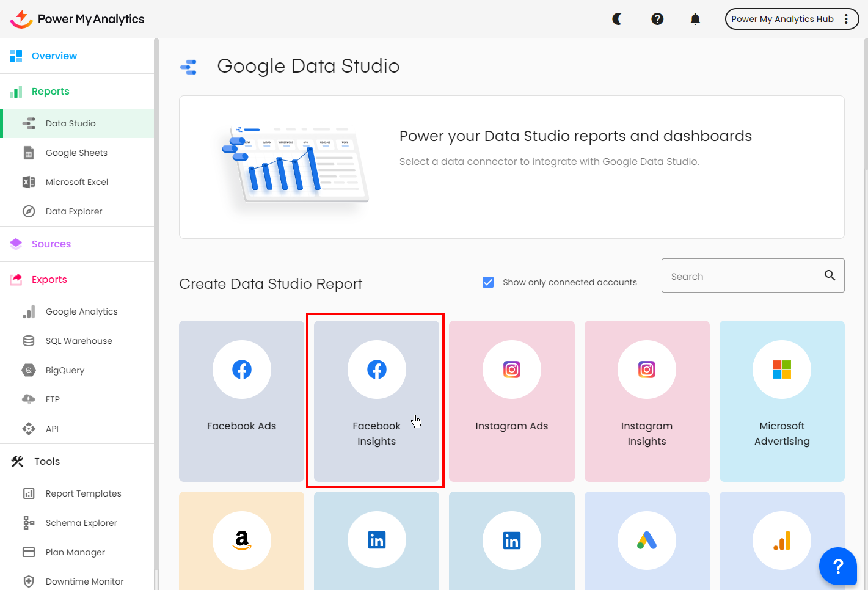Open the Amazon connector card
The width and height of the screenshot is (868, 590).
tap(241, 541)
